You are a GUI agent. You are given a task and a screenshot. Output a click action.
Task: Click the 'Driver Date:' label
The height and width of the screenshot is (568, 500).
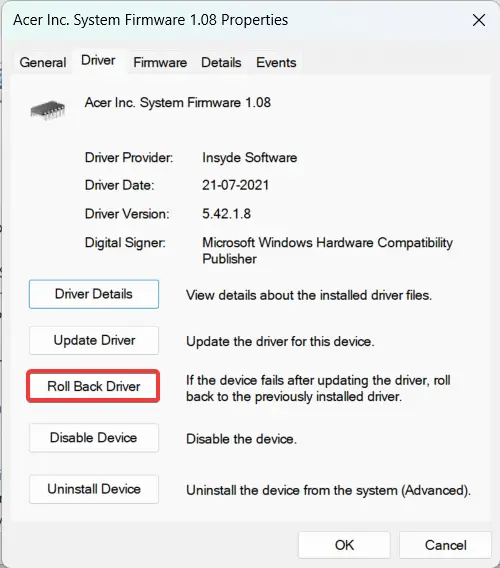coord(120,185)
